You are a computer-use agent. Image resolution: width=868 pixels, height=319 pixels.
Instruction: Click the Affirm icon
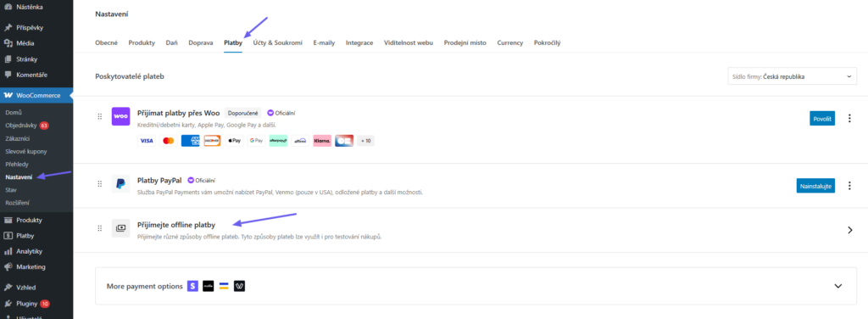click(300, 141)
